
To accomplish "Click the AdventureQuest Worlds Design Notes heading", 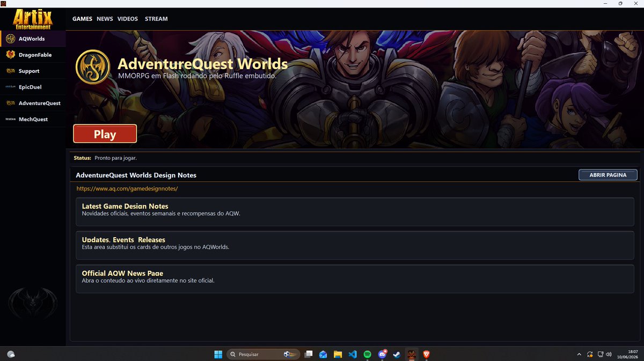I will [136, 175].
